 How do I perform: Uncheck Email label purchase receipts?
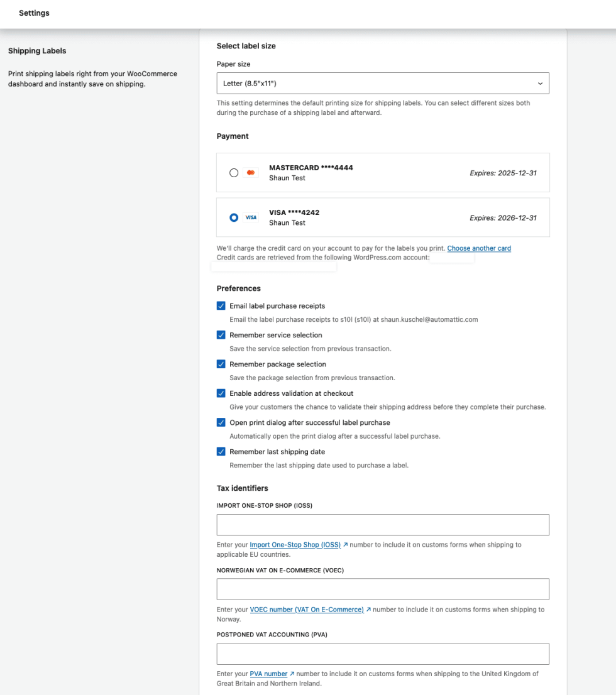[x=221, y=306]
